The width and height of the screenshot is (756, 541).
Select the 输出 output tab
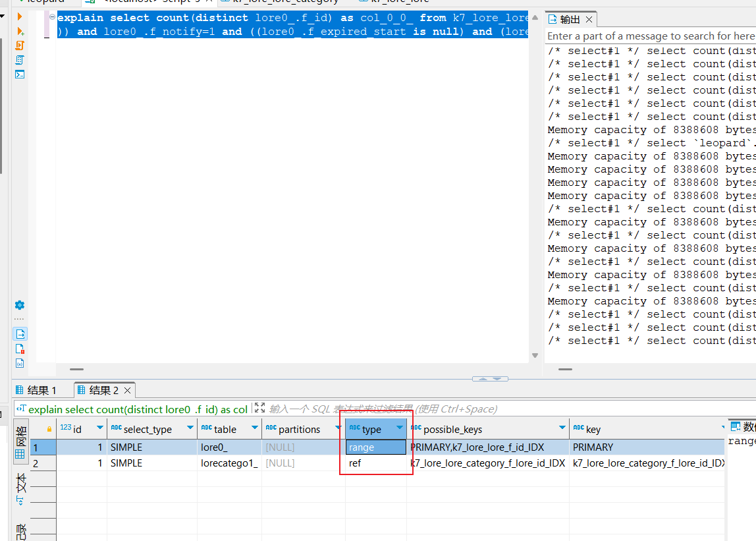pos(569,19)
